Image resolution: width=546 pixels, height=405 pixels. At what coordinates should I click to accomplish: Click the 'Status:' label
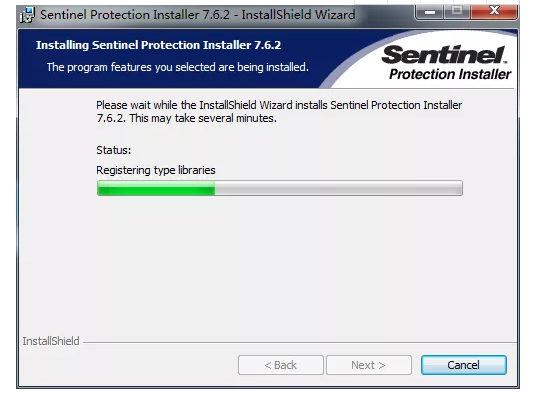point(114,150)
